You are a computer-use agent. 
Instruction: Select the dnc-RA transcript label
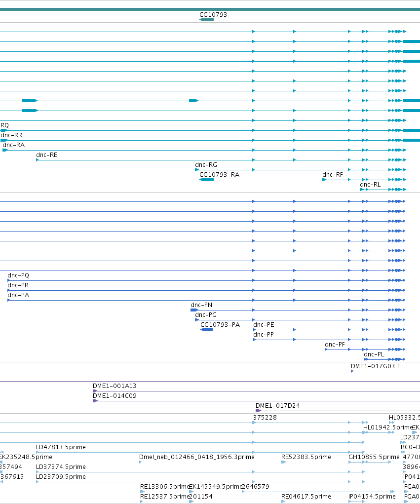13,145
